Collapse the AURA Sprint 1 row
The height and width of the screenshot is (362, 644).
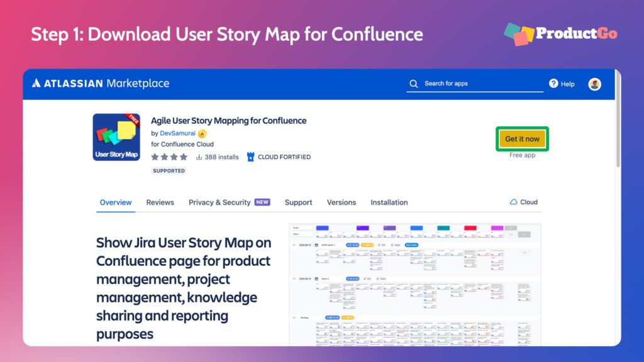click(294, 244)
